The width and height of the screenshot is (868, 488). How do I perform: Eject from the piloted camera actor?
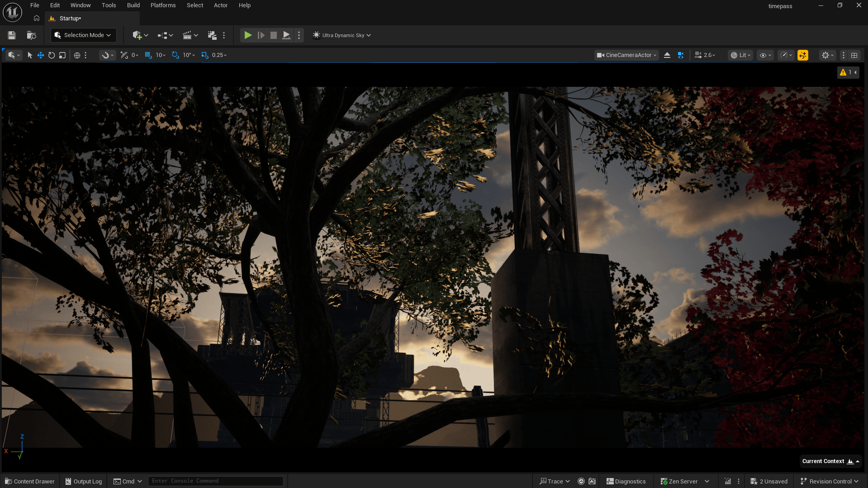click(x=667, y=55)
